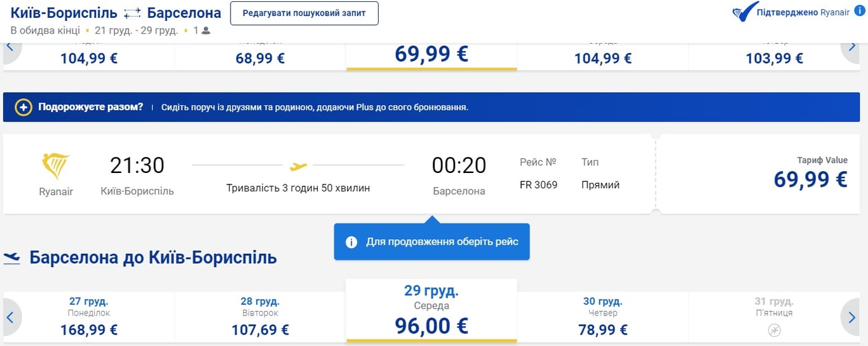Select the 27 груд. return date tab
Image resolution: width=868 pixels, height=346 pixels.
pyautogui.click(x=88, y=316)
